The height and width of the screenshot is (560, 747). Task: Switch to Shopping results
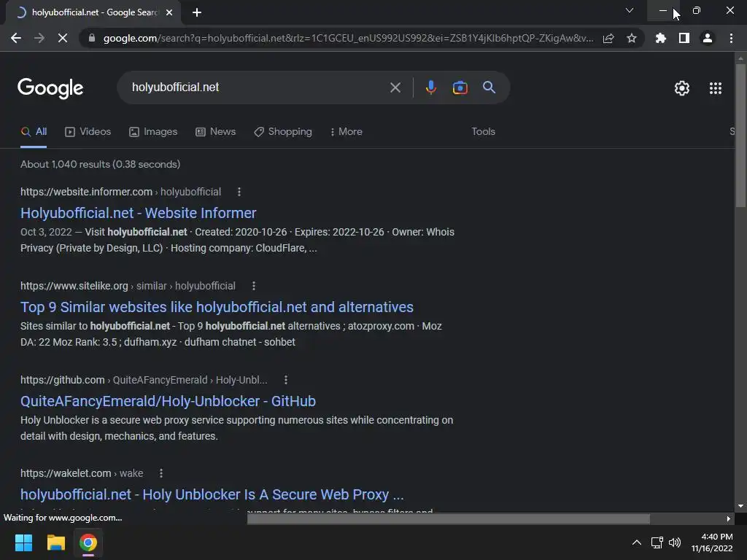click(x=283, y=132)
